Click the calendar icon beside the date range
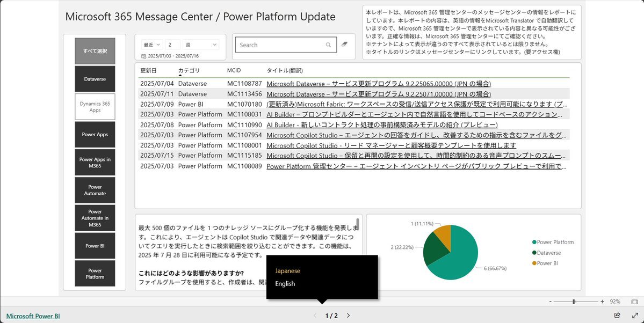This screenshot has height=323, width=644. [143, 56]
